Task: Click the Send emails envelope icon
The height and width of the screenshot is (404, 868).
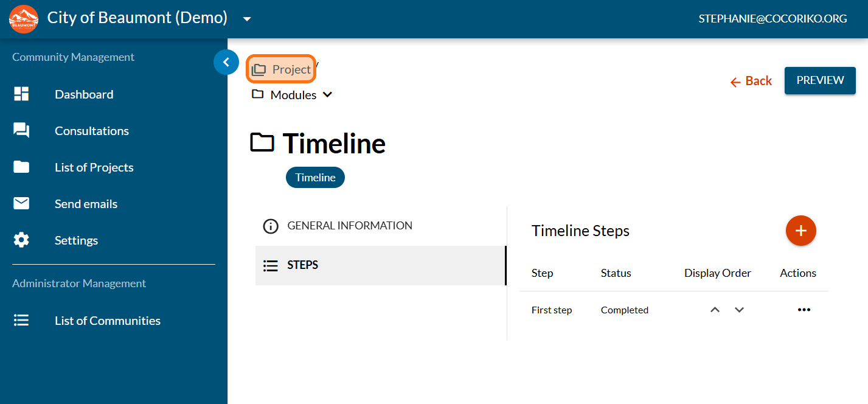Action: click(x=21, y=204)
